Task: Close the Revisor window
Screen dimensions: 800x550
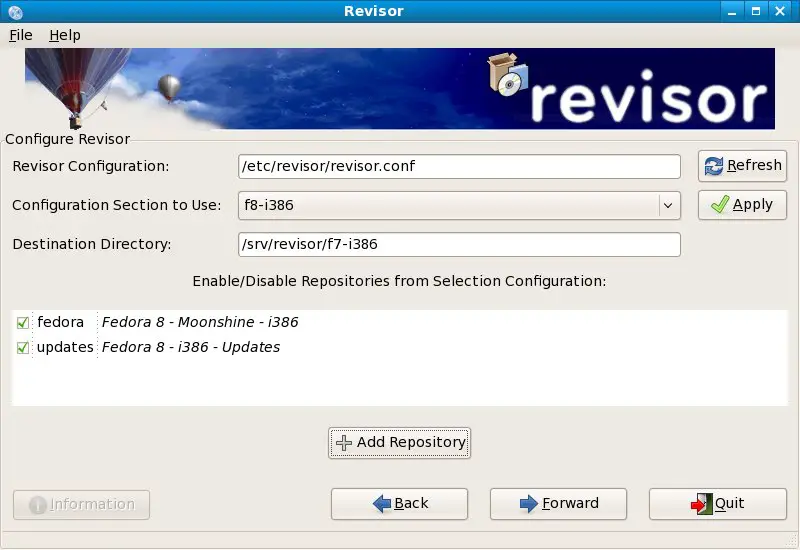Action: coord(780,11)
